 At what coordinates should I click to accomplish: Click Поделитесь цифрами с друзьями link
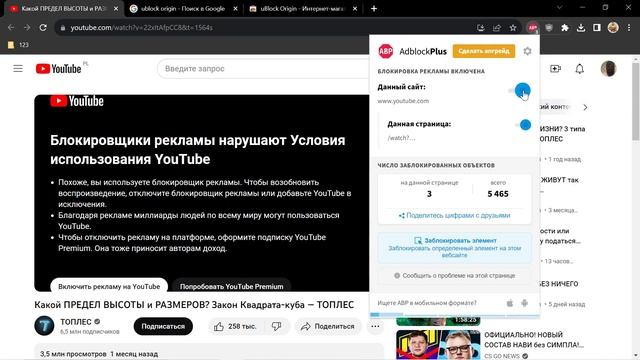click(454, 216)
